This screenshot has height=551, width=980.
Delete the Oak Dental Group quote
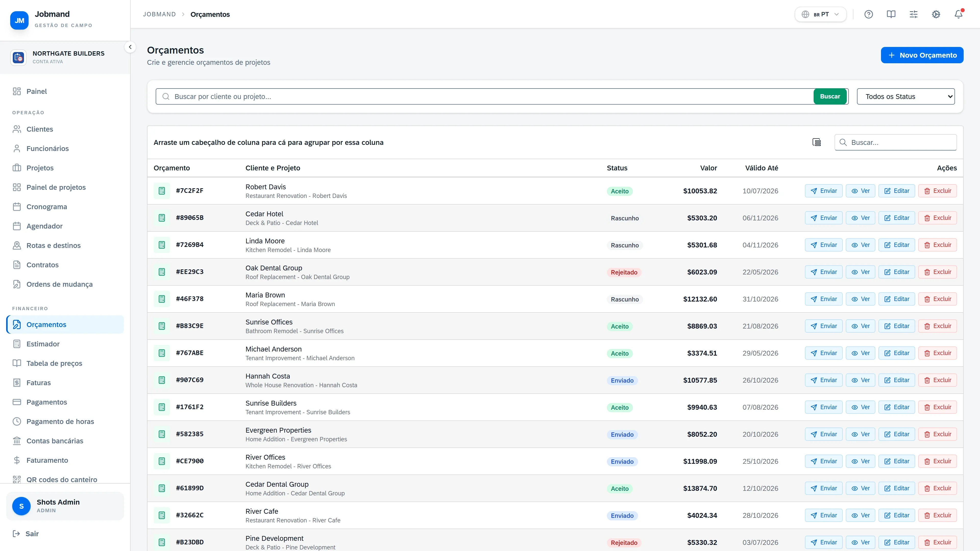pyautogui.click(x=937, y=272)
